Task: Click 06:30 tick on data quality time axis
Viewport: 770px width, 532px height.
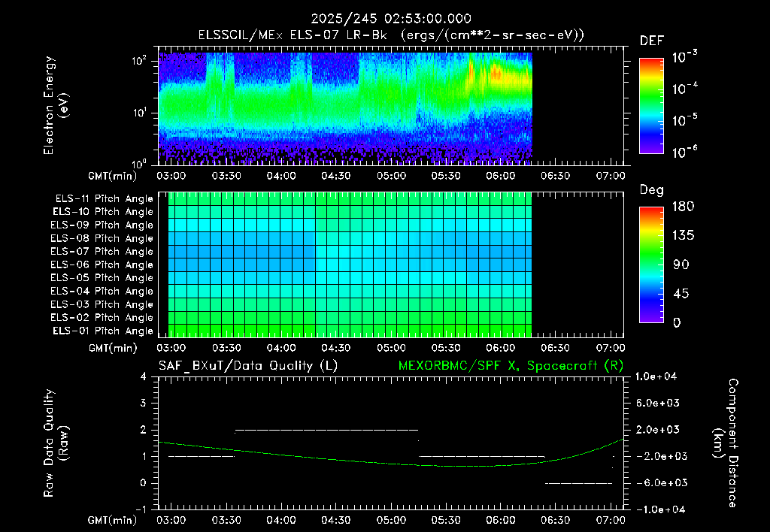Action: (x=556, y=520)
